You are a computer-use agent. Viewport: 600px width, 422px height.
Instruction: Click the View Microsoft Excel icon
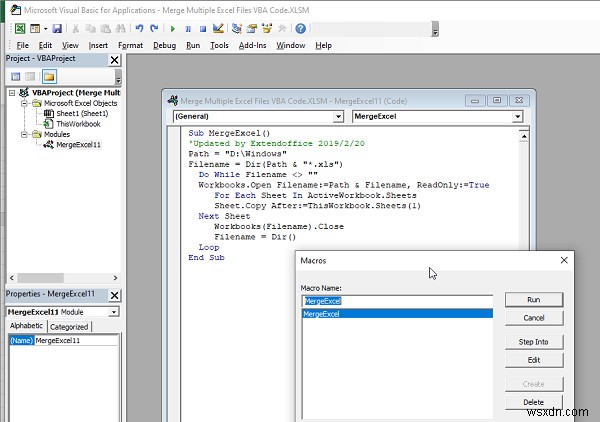(x=19, y=29)
